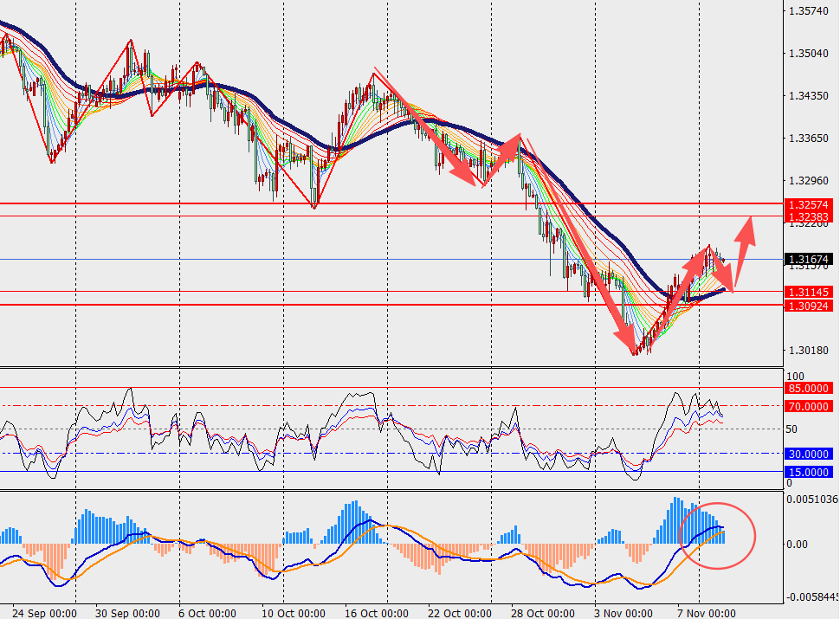The width and height of the screenshot is (840, 619).
Task: Select the red 1.31145 support level label
Action: tap(810, 293)
